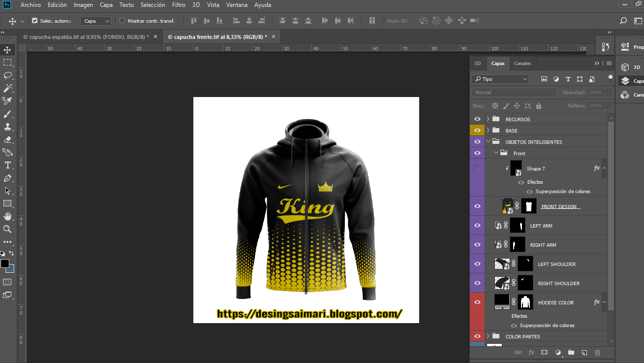Create new adjustment layer icon
This screenshot has width=644, height=363.
click(x=558, y=353)
